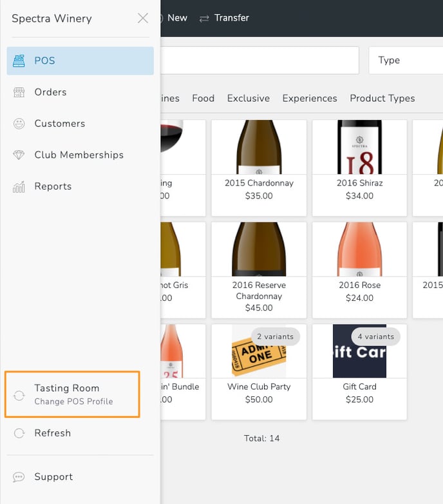Open POS in the sidebar
Image resolution: width=443 pixels, height=504 pixels.
(80, 61)
